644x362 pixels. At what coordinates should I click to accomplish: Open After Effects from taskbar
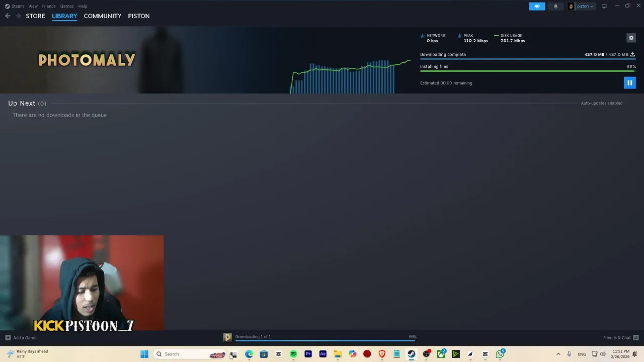323,354
